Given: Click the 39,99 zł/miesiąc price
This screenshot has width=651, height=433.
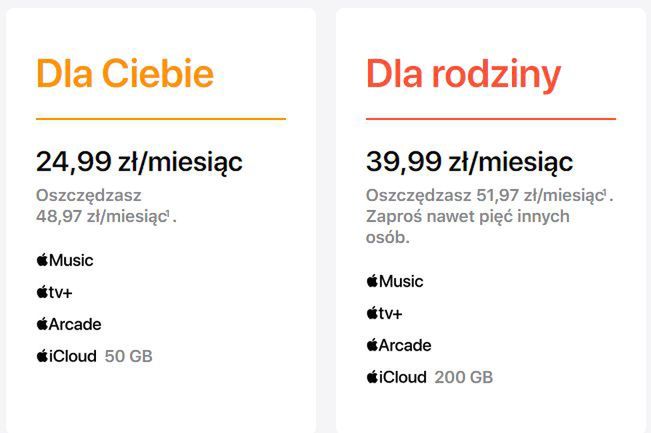Looking at the screenshot, I should click(x=469, y=161).
